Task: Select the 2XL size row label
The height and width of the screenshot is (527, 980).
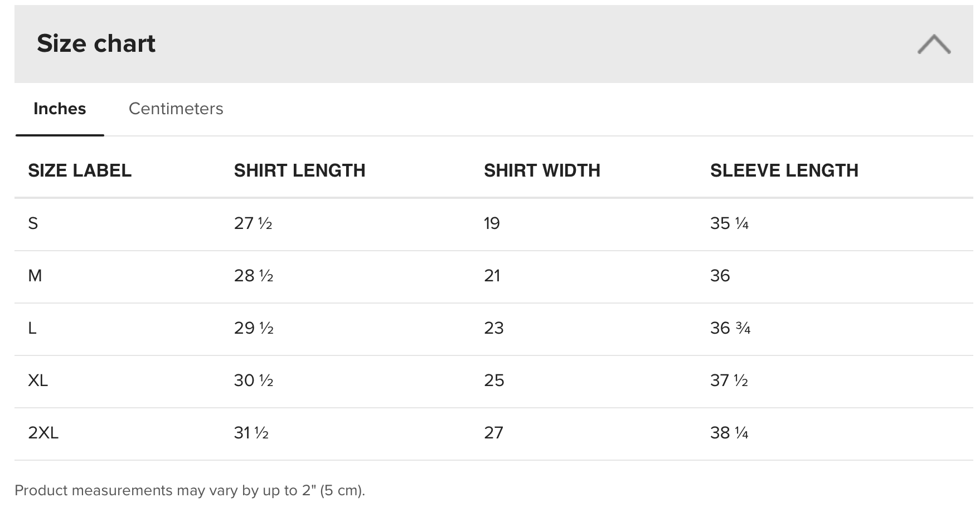Action: 43,433
